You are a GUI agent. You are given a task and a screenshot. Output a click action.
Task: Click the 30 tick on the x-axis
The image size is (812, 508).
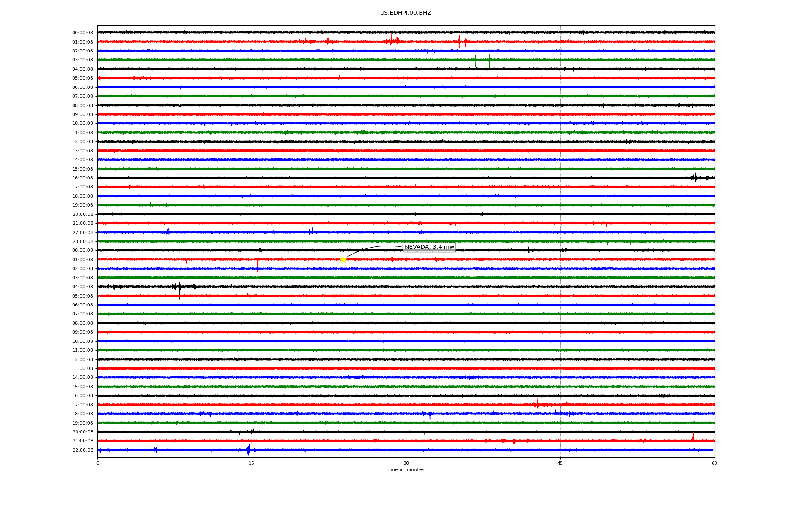click(406, 463)
